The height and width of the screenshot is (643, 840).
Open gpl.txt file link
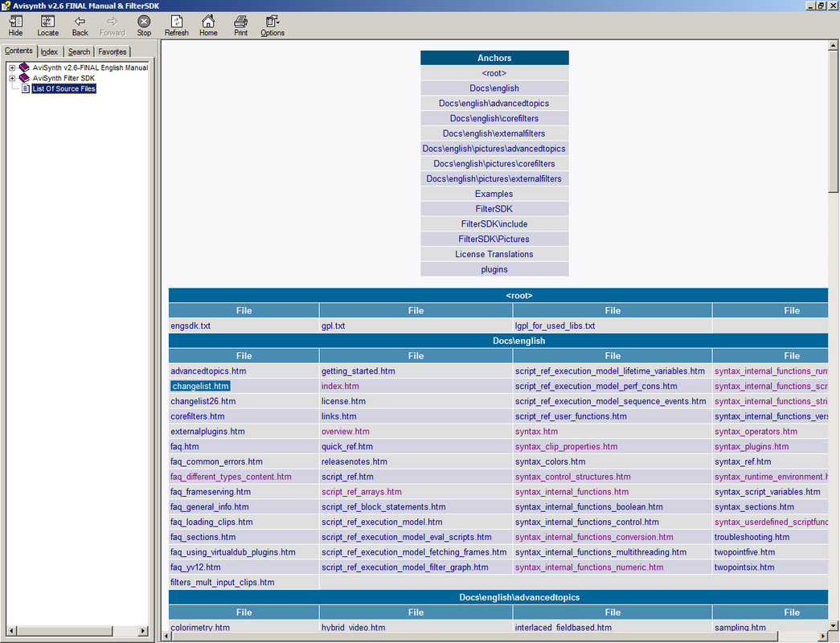point(334,326)
